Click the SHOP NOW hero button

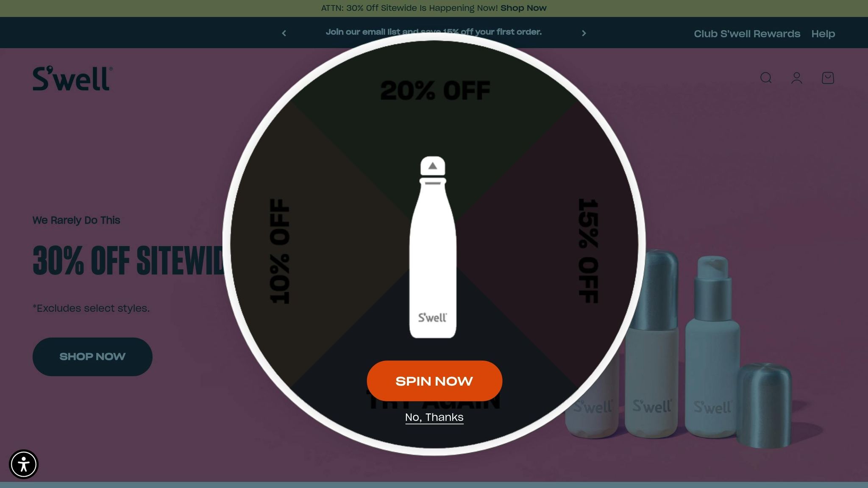point(92,357)
